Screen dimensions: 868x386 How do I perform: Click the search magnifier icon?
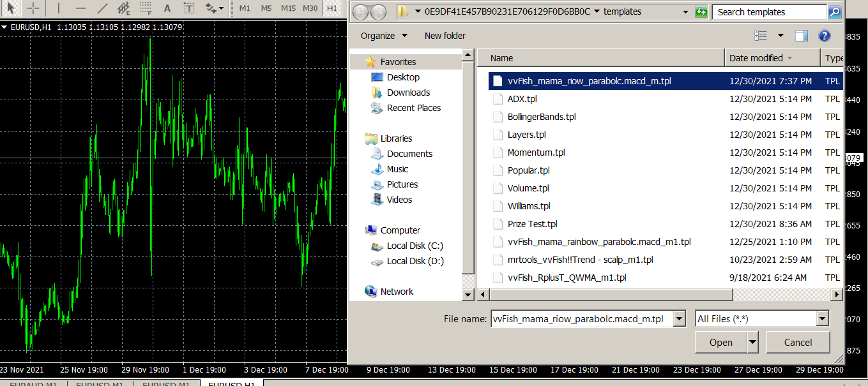pos(834,12)
